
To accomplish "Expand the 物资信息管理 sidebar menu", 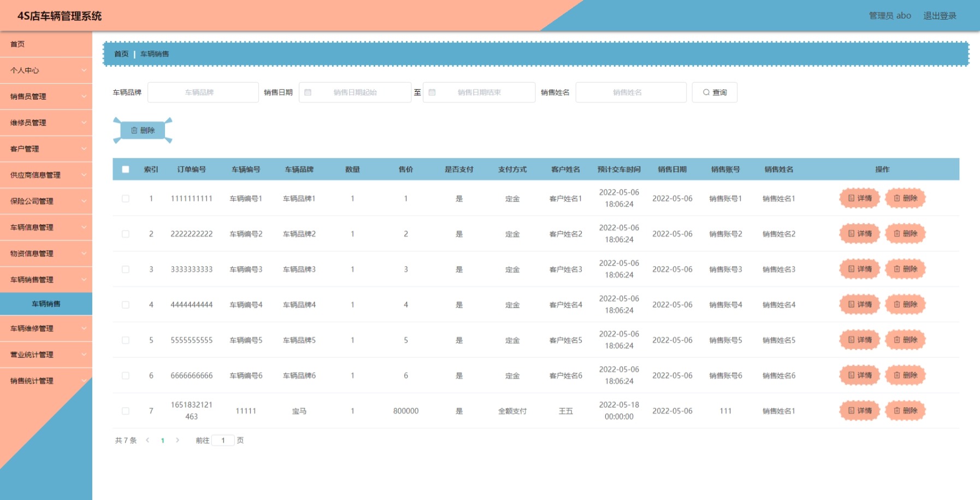I will click(46, 254).
